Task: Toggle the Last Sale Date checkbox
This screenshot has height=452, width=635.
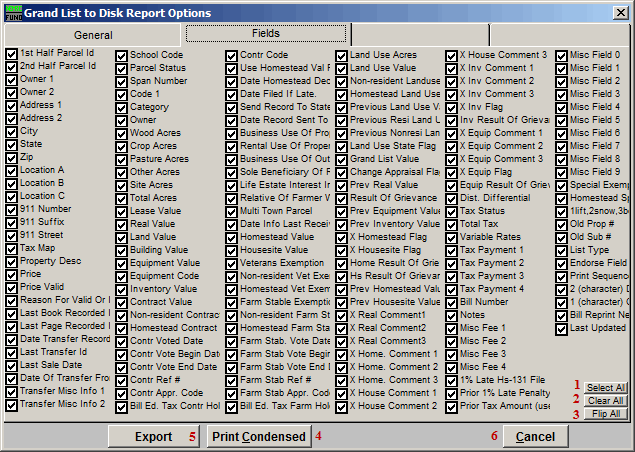Action: click(x=12, y=365)
